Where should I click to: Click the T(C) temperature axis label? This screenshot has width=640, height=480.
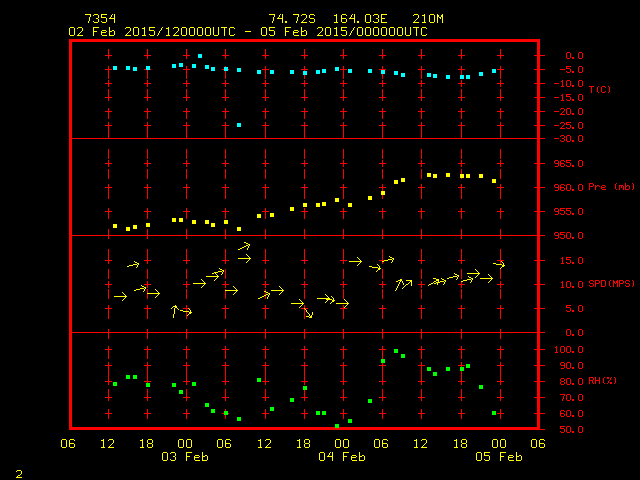pyautogui.click(x=600, y=90)
